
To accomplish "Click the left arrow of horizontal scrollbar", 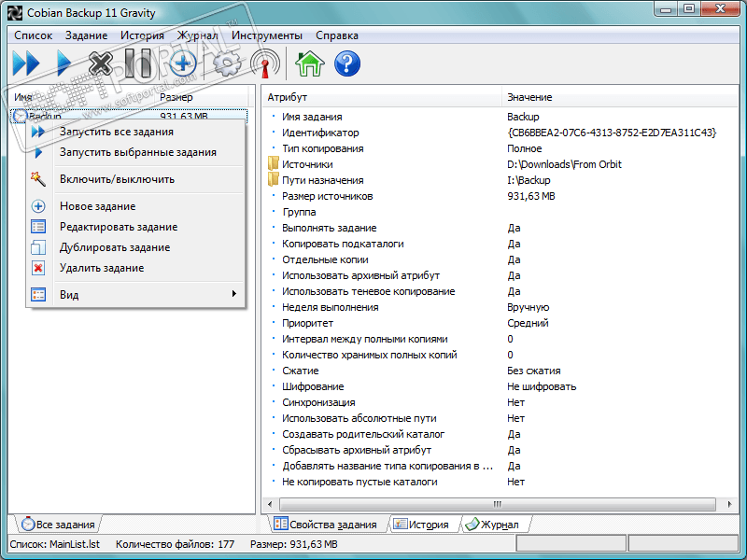I will [270, 504].
